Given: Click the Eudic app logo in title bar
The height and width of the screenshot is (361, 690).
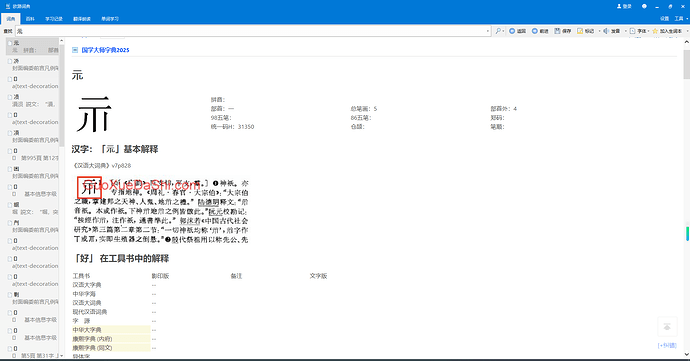Looking at the screenshot, I should pos(7,6).
